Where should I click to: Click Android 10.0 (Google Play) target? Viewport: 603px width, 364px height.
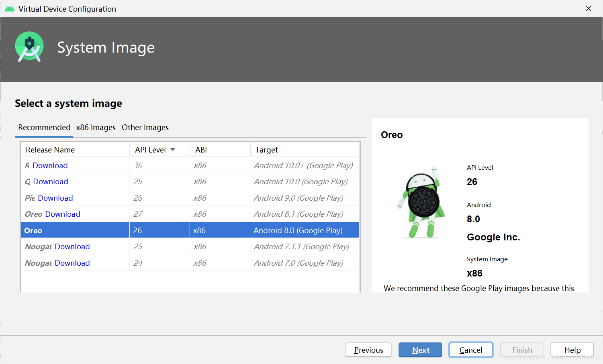point(301,181)
